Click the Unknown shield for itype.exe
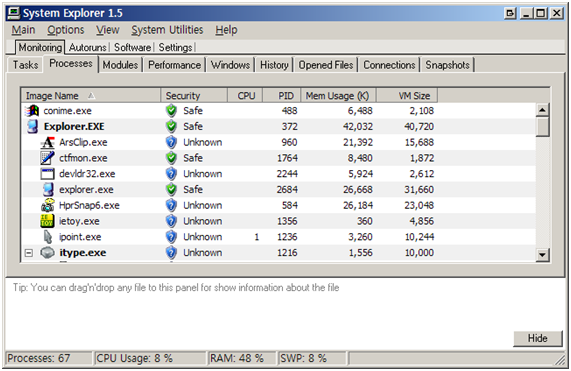Image resolution: width=571 pixels, height=371 pixels. (x=171, y=252)
